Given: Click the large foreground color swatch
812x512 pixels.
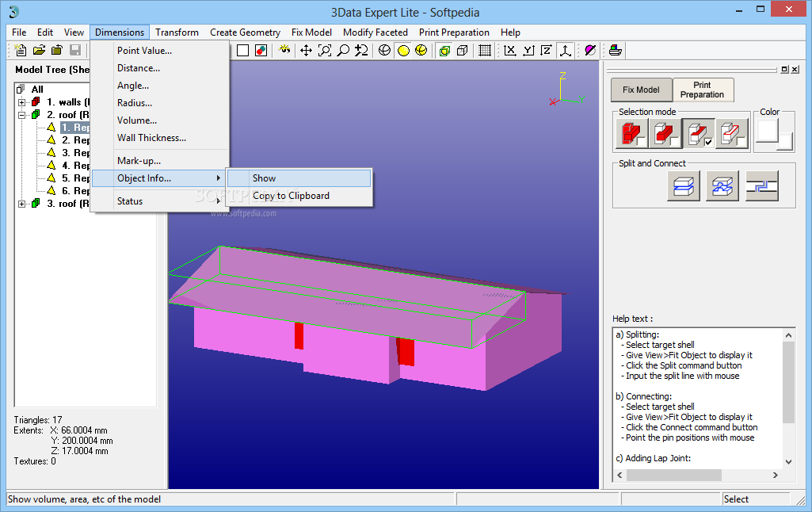Looking at the screenshot, I should (768, 131).
